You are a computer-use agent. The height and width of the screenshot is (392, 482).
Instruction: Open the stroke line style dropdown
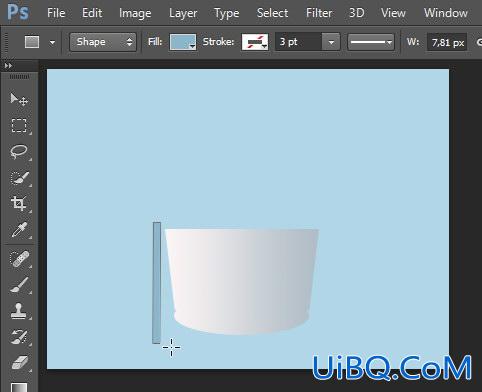371,42
